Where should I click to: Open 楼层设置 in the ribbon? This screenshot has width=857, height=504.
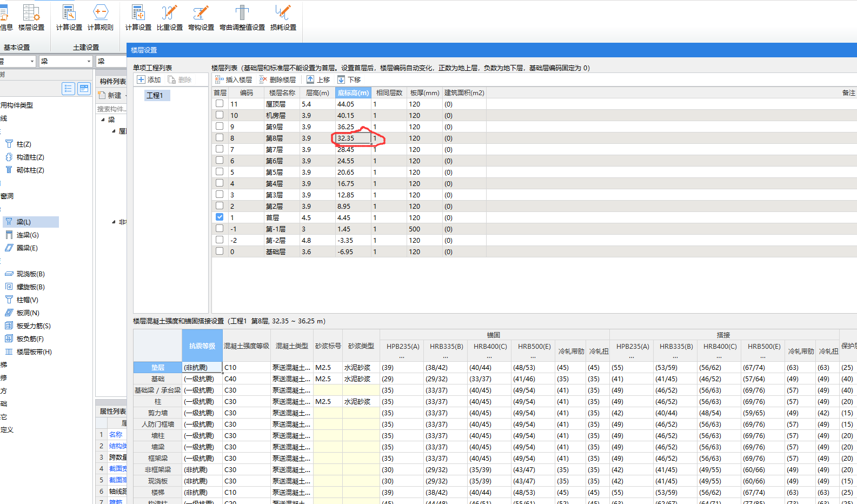[x=31, y=17]
